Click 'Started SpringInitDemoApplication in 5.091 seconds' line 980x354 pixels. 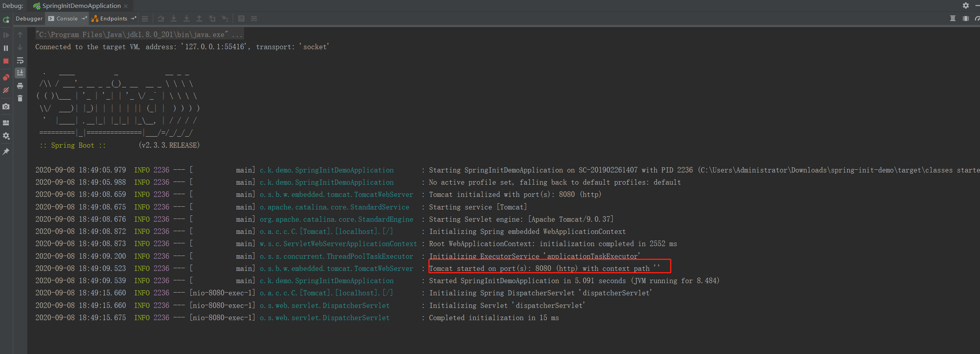tap(574, 281)
